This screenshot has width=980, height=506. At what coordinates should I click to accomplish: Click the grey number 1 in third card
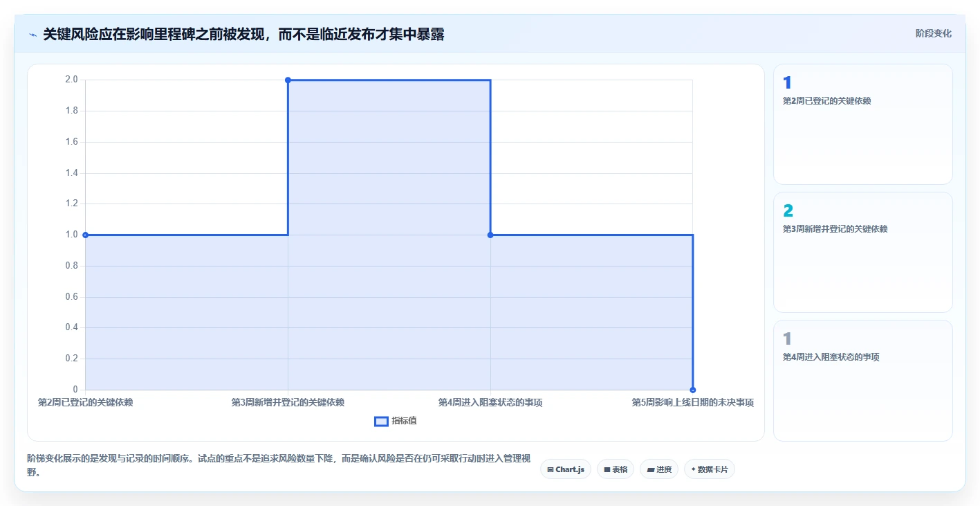[787, 339]
